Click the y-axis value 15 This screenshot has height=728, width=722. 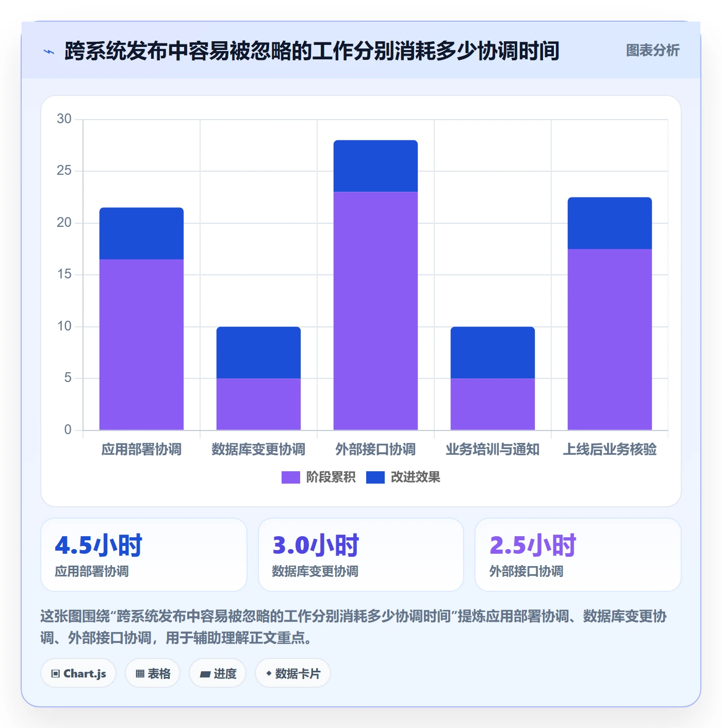[64, 274]
